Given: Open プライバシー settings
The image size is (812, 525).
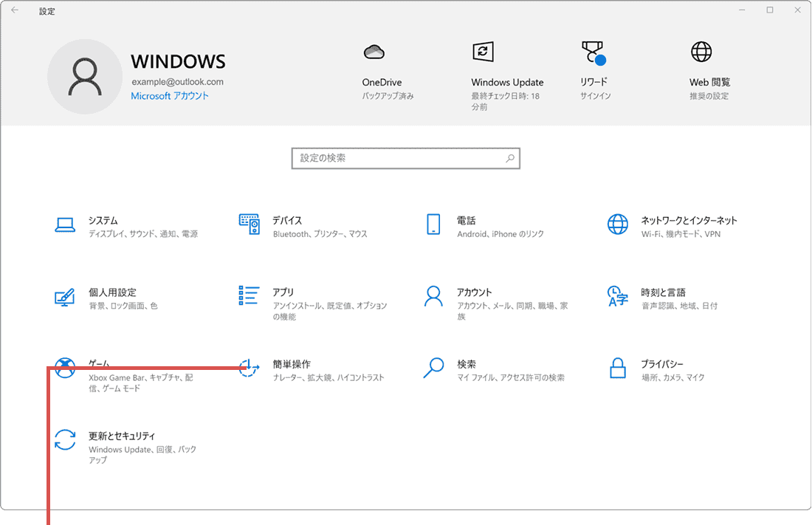Looking at the screenshot, I should 664,369.
